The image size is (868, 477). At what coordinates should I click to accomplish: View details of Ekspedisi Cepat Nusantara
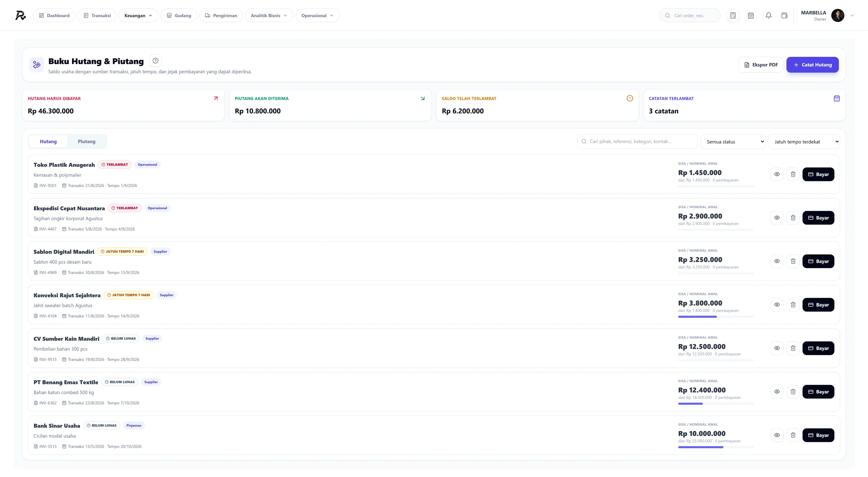pyautogui.click(x=777, y=218)
